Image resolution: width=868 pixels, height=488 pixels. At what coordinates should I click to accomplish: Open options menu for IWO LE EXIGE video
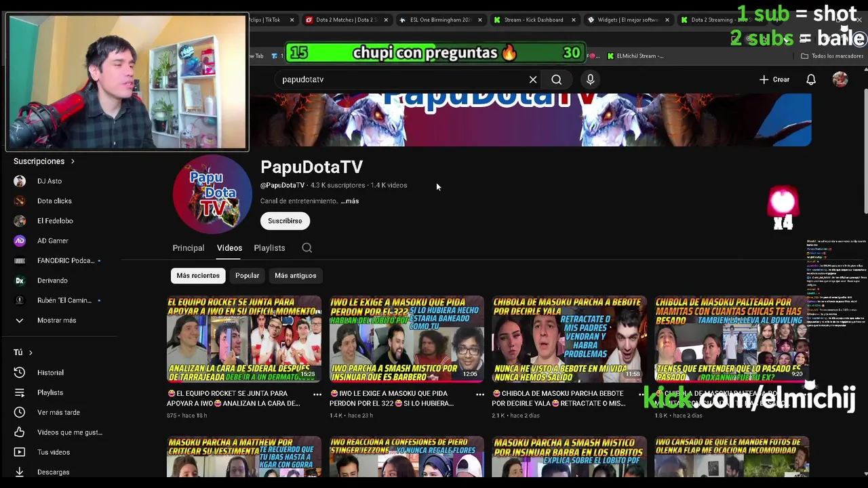tap(479, 394)
